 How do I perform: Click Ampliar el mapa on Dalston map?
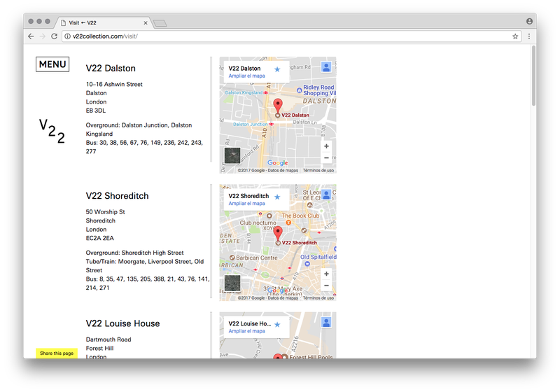point(246,76)
